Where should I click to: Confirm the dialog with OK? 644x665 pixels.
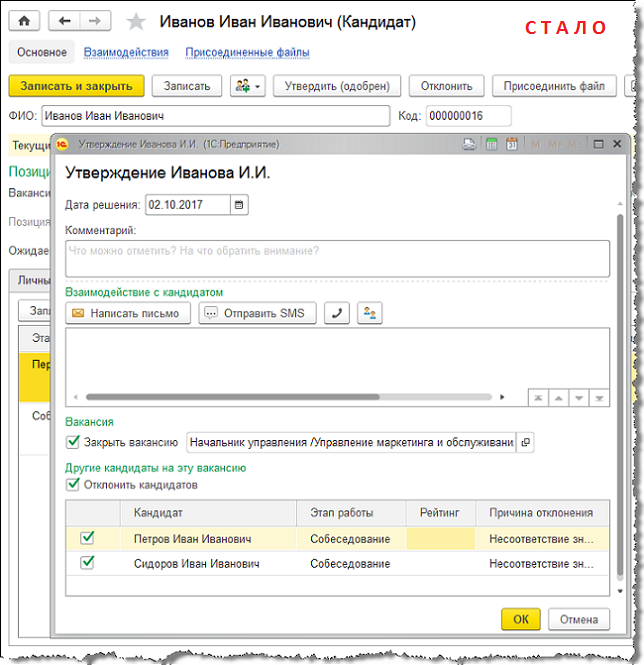521,619
